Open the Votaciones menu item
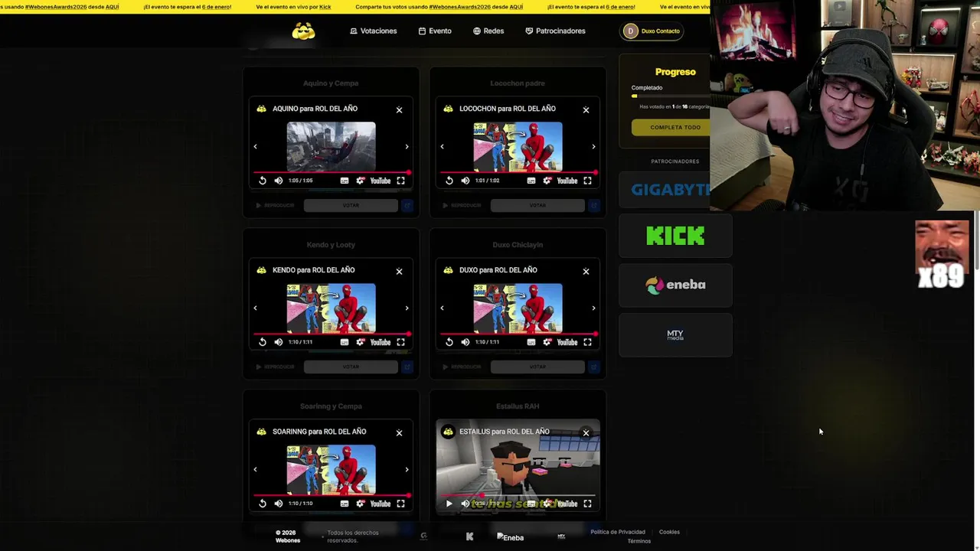This screenshot has width=980, height=551. (373, 31)
